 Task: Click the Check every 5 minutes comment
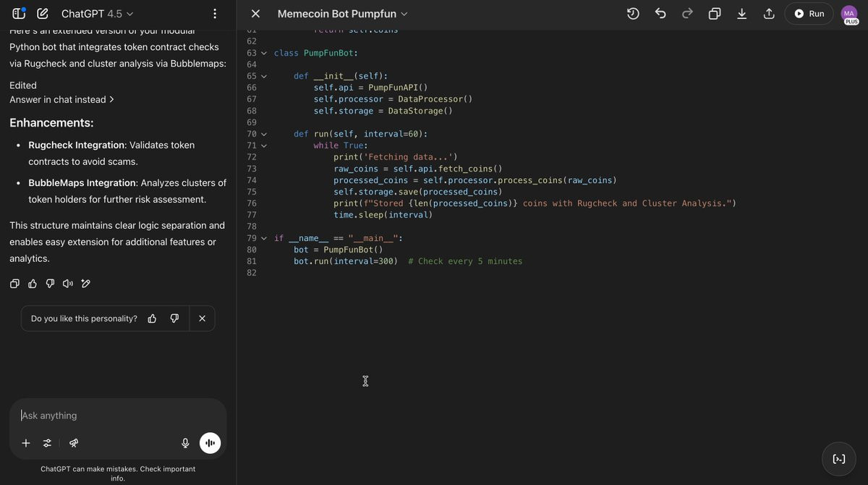[465, 261]
